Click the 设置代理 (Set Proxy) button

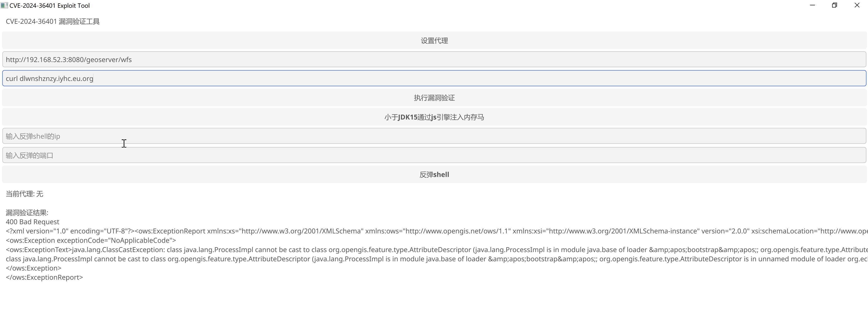coord(434,40)
